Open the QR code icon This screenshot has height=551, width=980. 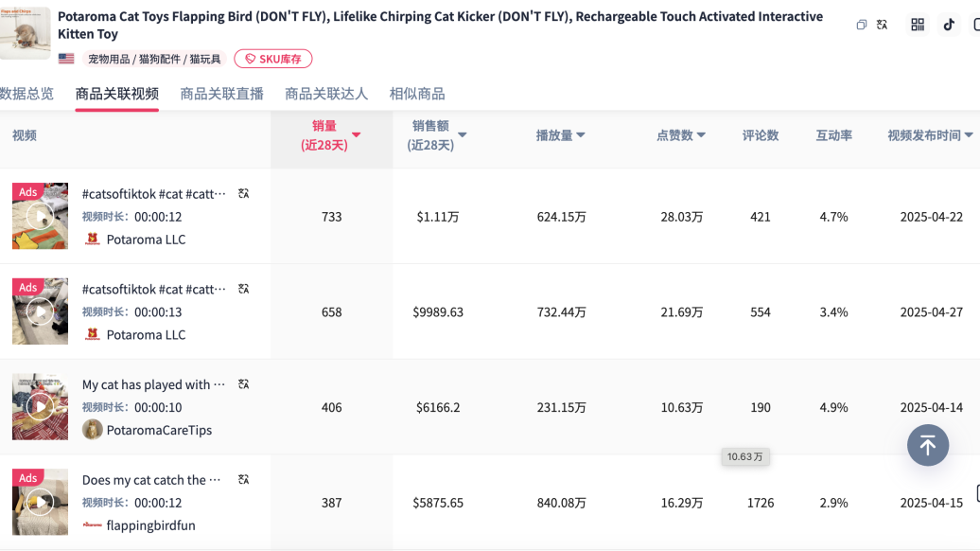[918, 26]
